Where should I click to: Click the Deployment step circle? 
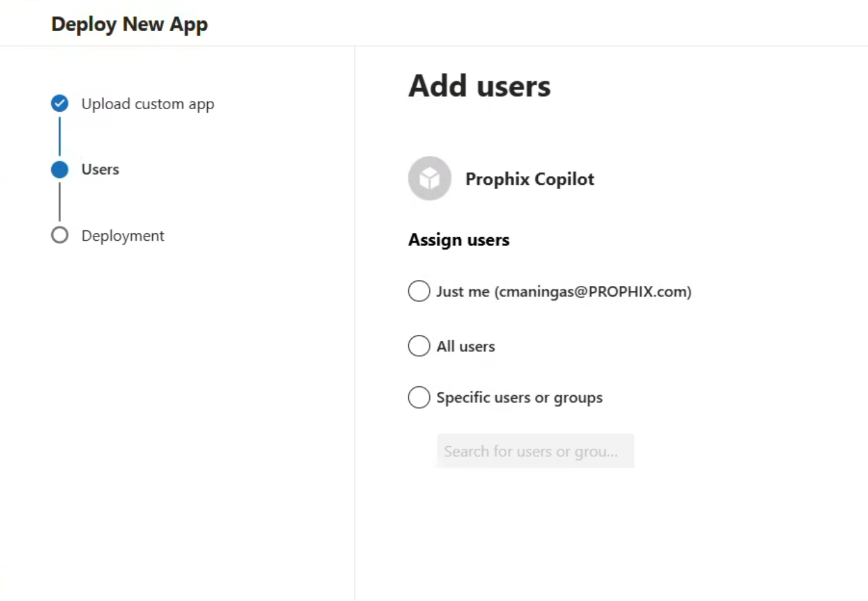pos(60,235)
